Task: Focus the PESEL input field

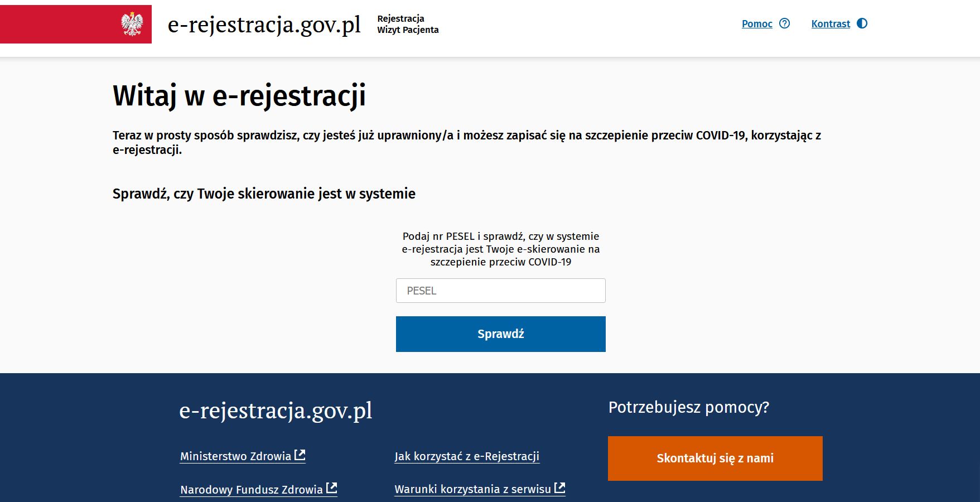Action: [x=501, y=291]
